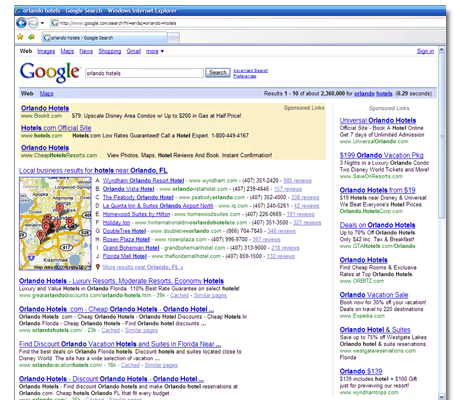Click the Bookit.com Orlando Hotels sponsored link
455x400 pixels.
coord(45,108)
